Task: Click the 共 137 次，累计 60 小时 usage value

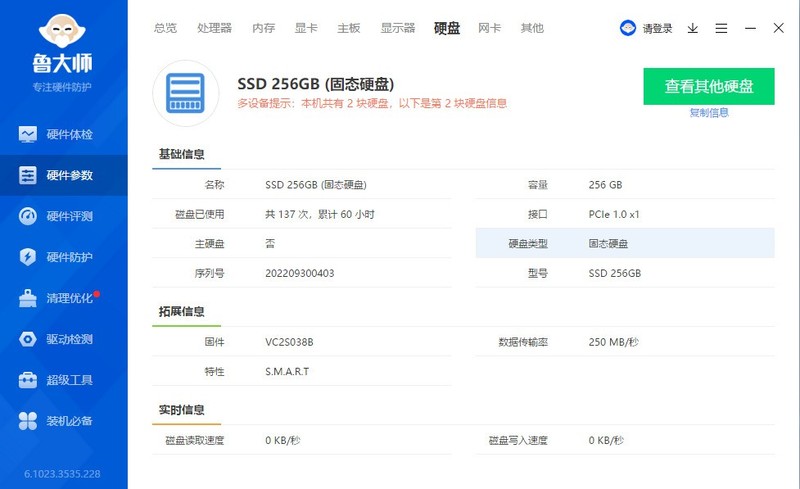Action: [x=320, y=214]
